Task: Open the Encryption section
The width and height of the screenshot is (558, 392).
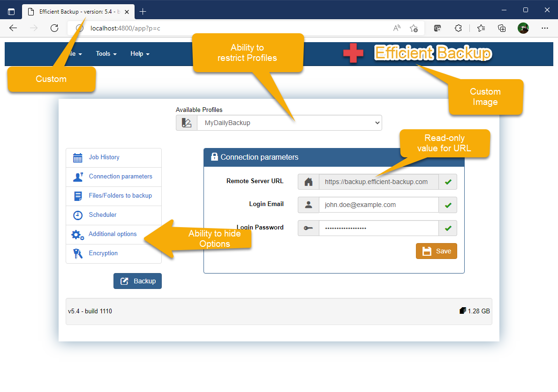Action: pyautogui.click(x=113, y=253)
